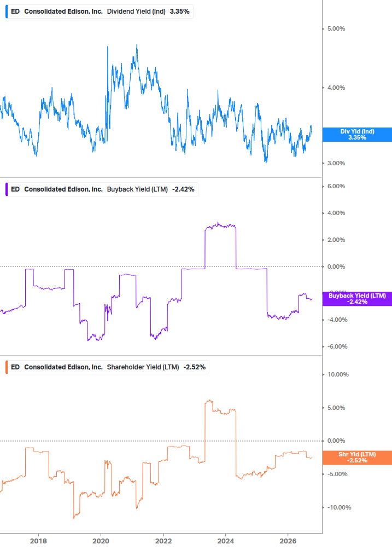Screen dimensions: 392x550
Task: Click the orange Shr Yld (LTM) -2.52% tag
Action: pyautogui.click(x=357, y=458)
